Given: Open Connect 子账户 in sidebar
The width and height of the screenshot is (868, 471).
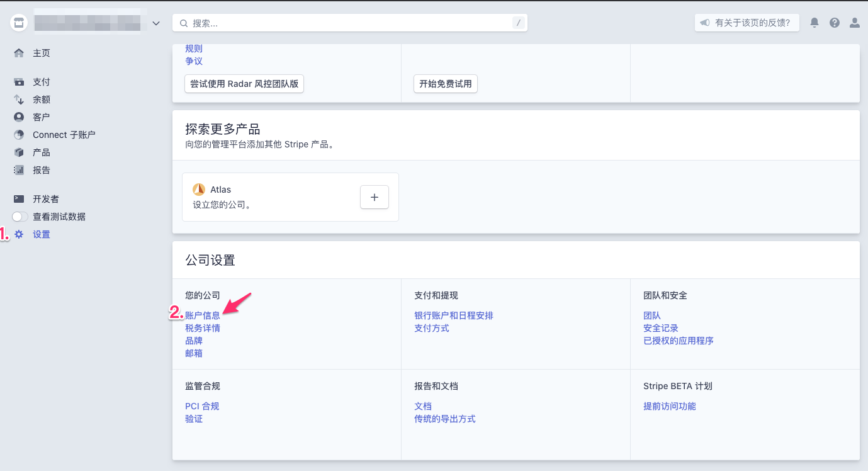Looking at the screenshot, I should click(x=64, y=135).
